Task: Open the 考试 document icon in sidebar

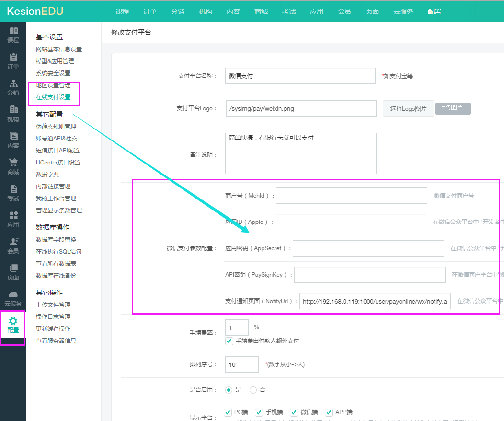Action: tap(13, 189)
